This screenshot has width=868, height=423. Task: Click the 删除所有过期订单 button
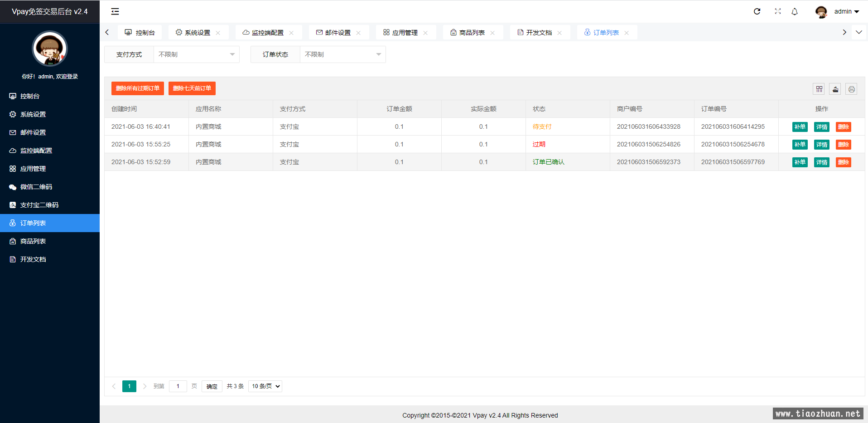(x=137, y=88)
